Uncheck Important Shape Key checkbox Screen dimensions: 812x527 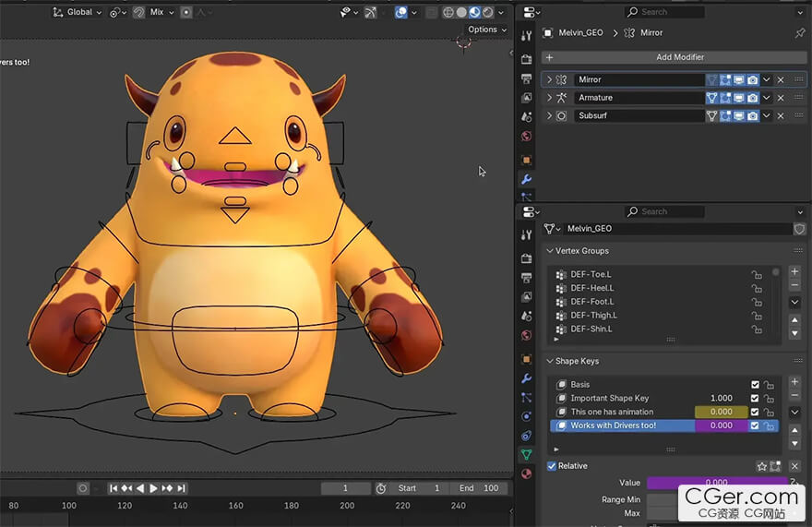tap(755, 399)
